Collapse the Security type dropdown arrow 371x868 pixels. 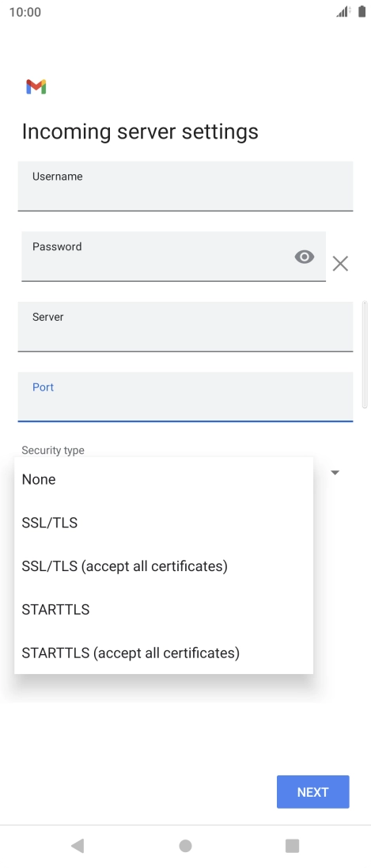(x=335, y=473)
